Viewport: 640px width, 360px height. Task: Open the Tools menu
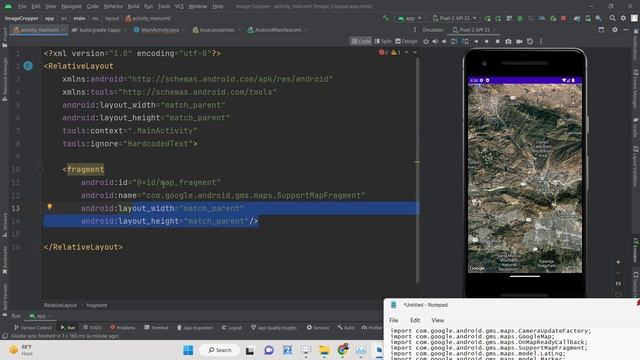click(164, 7)
